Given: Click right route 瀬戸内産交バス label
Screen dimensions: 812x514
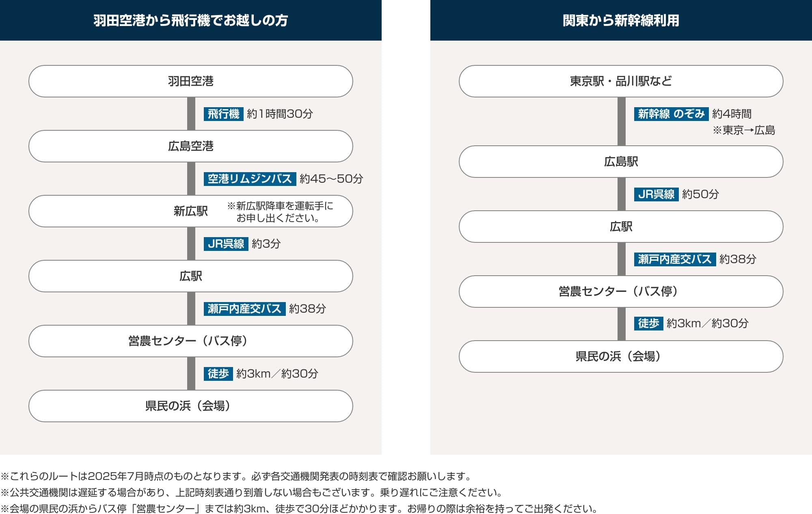Looking at the screenshot, I should (675, 259).
